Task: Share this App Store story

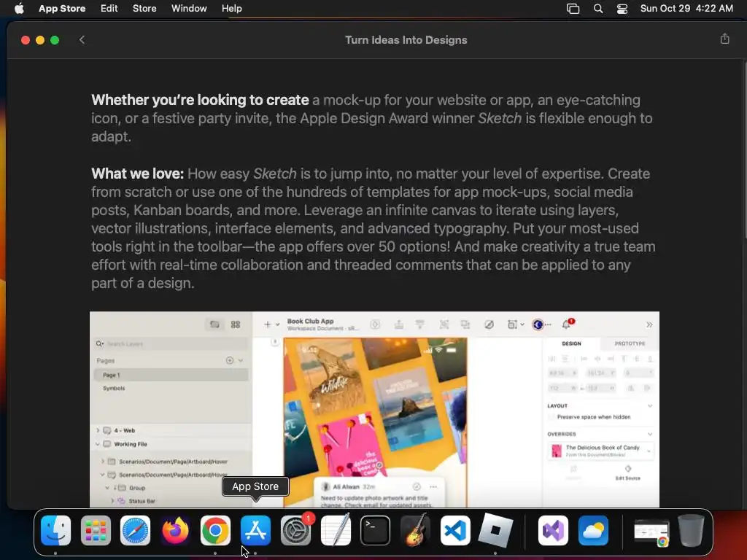Action: tap(724, 39)
